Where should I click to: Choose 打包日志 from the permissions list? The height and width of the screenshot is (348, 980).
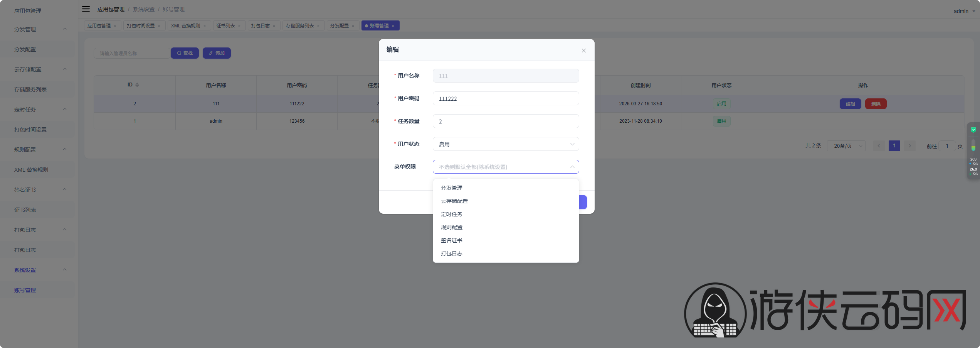coord(452,253)
